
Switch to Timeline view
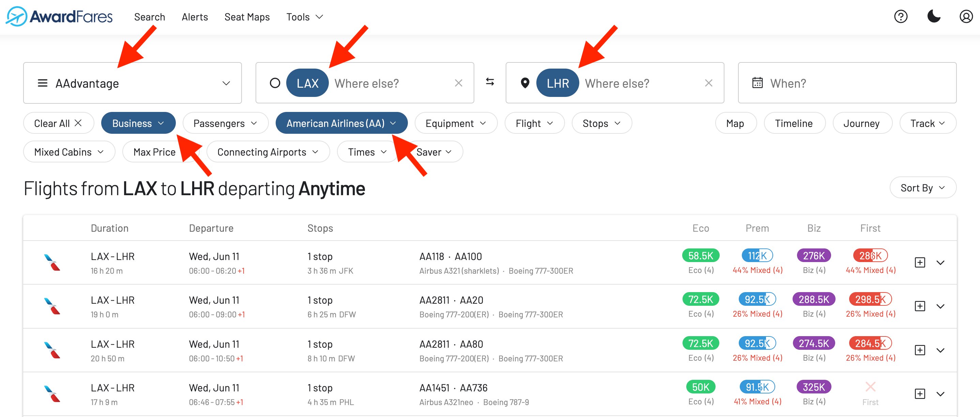794,123
